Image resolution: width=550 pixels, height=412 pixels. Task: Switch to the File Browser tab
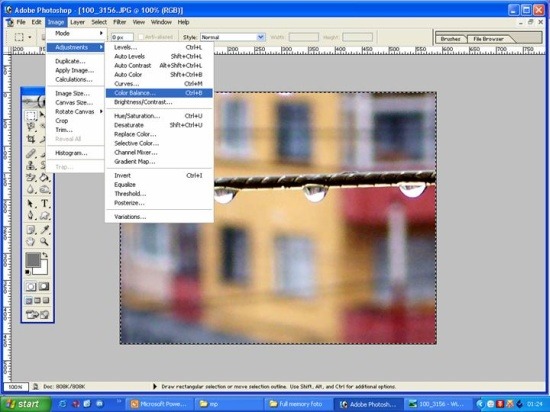[x=488, y=39]
